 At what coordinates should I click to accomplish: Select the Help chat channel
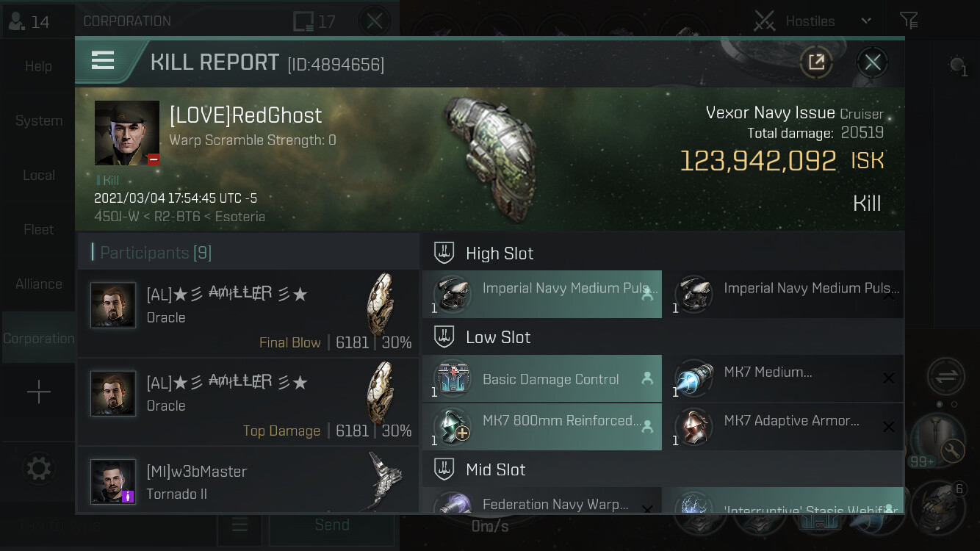pyautogui.click(x=38, y=66)
